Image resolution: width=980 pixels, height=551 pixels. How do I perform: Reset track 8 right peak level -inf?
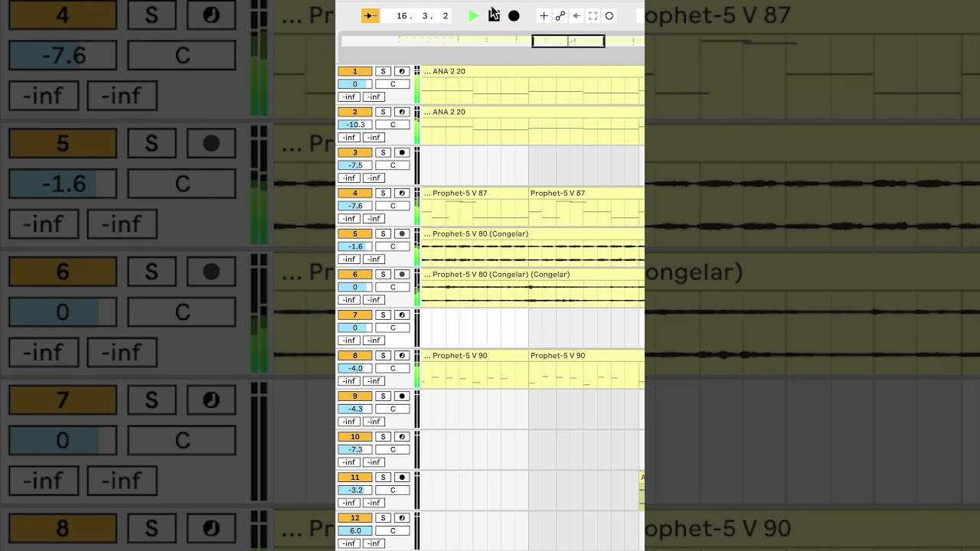(374, 380)
